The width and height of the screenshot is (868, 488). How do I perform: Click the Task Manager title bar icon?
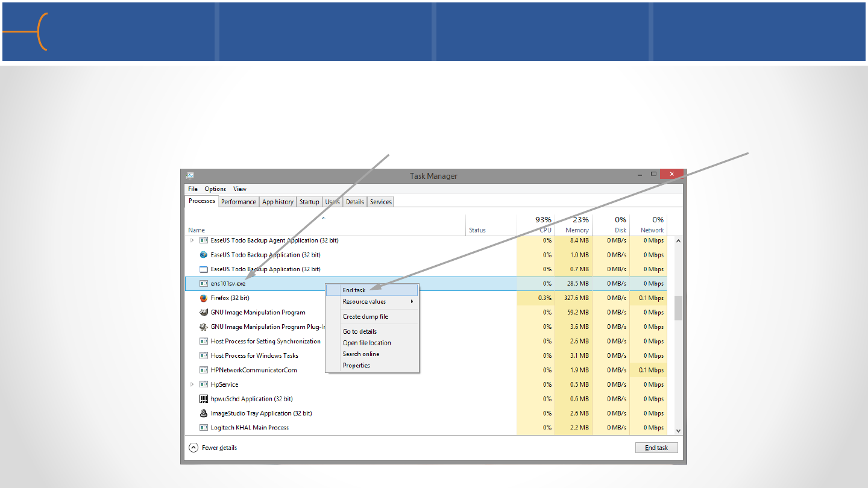click(190, 176)
